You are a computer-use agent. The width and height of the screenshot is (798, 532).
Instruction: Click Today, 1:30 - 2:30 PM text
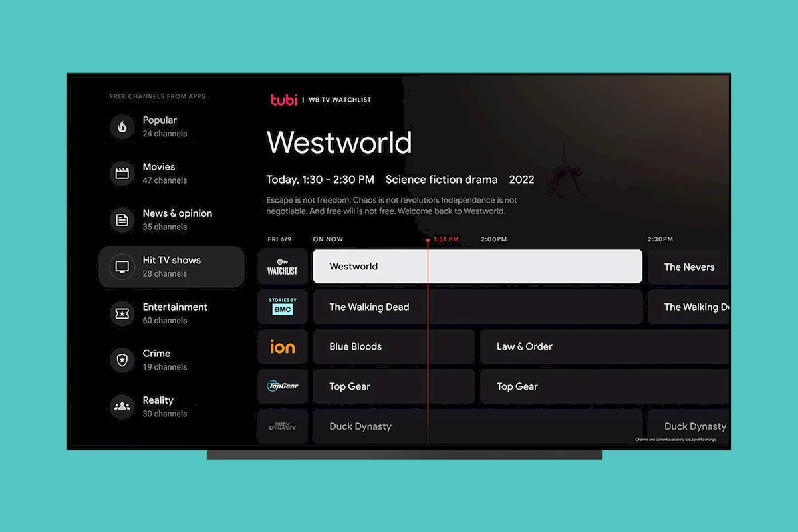[x=320, y=180]
